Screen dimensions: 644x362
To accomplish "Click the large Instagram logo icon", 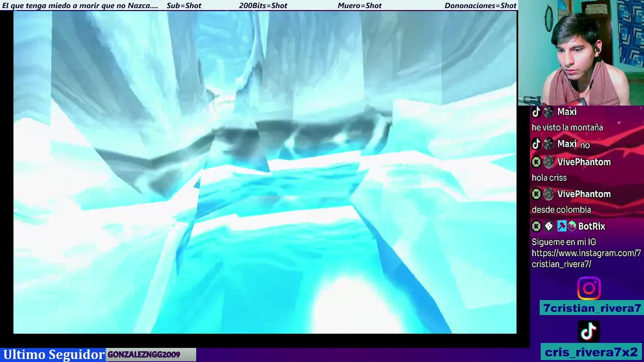I will click(x=589, y=289).
